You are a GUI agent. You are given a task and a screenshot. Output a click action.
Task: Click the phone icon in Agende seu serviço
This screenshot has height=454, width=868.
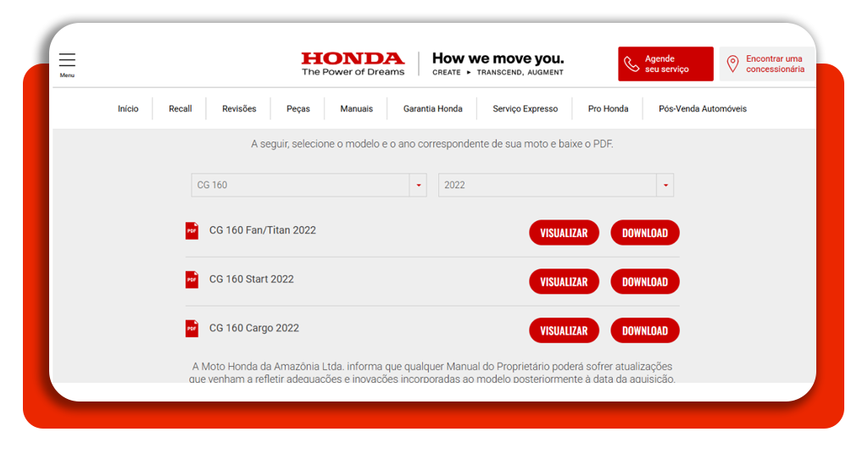(631, 64)
